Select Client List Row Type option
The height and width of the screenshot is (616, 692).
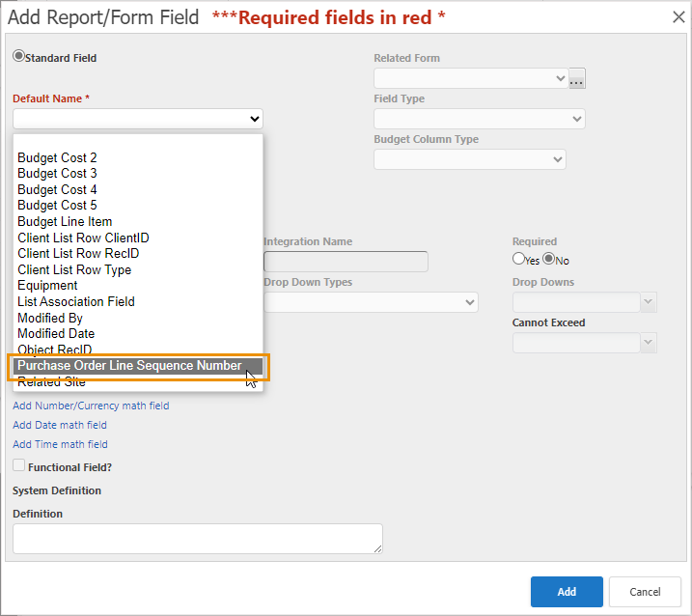tap(138, 269)
